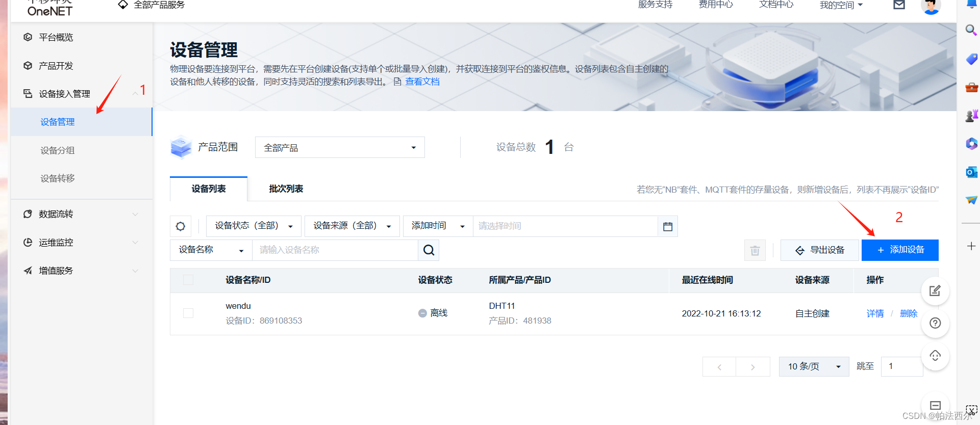Tick the select-all checkbox in table header
980x425 pixels.
(188, 280)
